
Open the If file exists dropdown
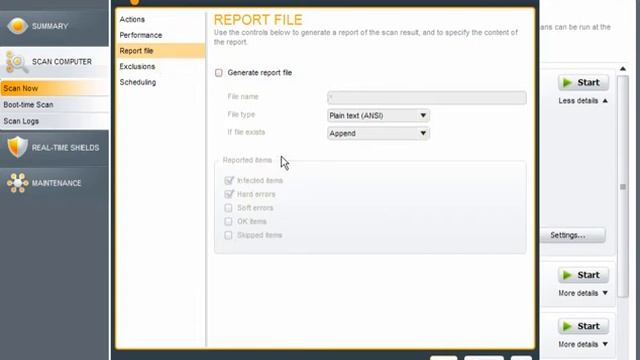378,133
